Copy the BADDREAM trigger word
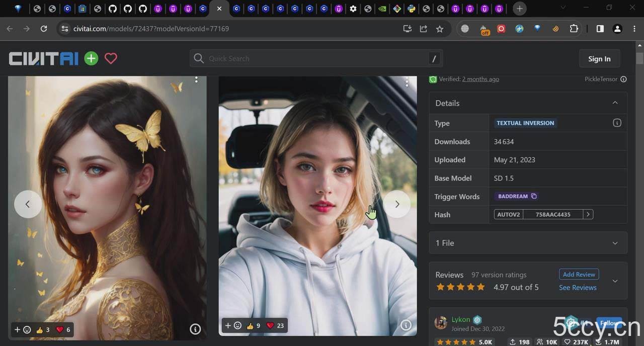 coord(534,196)
